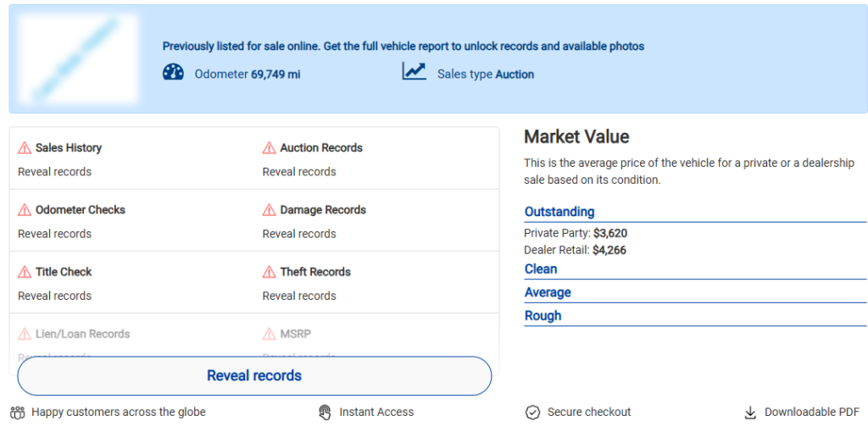This screenshot has height=432, width=868.
Task: Click the Secure checkout checkmark icon
Action: [532, 412]
